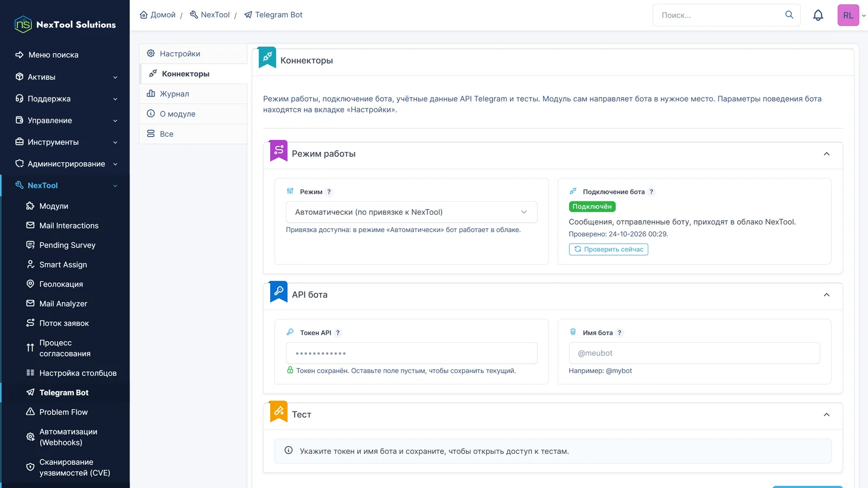
Task: Switch to the Все tab
Action: (193, 134)
